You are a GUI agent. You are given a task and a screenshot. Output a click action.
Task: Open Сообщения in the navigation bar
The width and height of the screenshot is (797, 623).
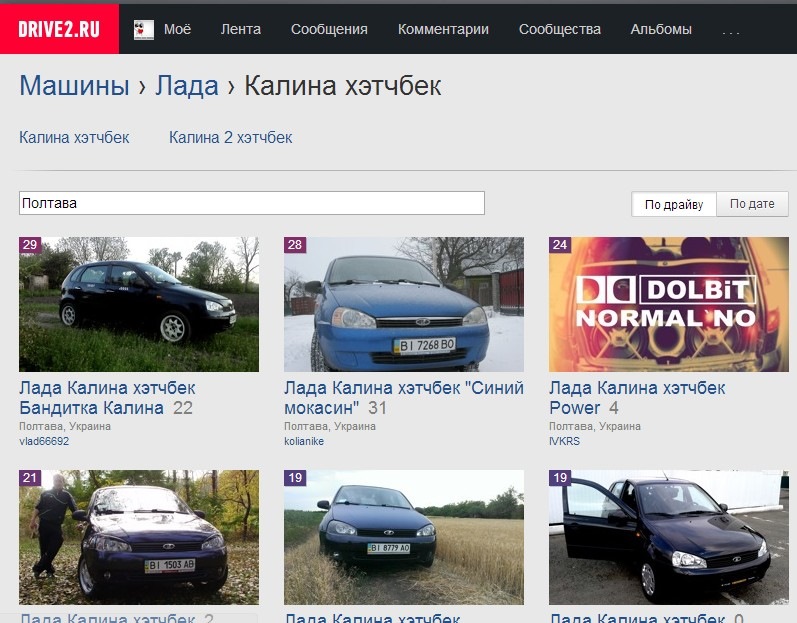tap(329, 29)
